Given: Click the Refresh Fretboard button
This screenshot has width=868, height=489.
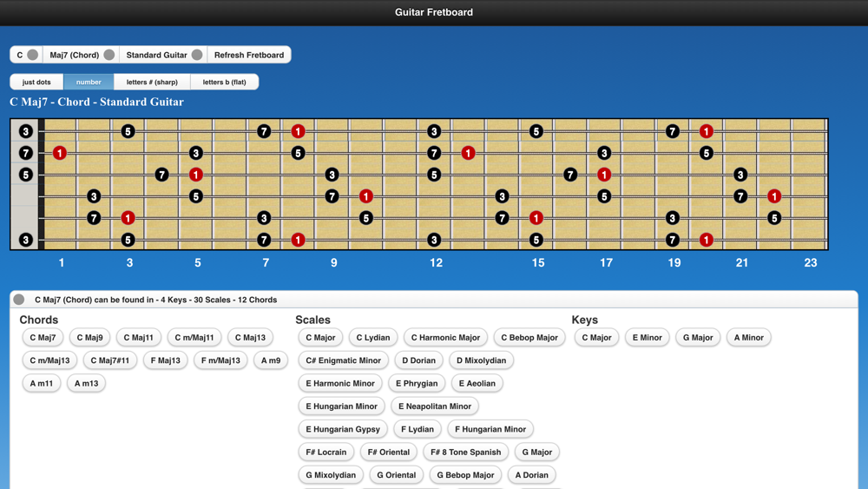Looking at the screenshot, I should click(249, 55).
